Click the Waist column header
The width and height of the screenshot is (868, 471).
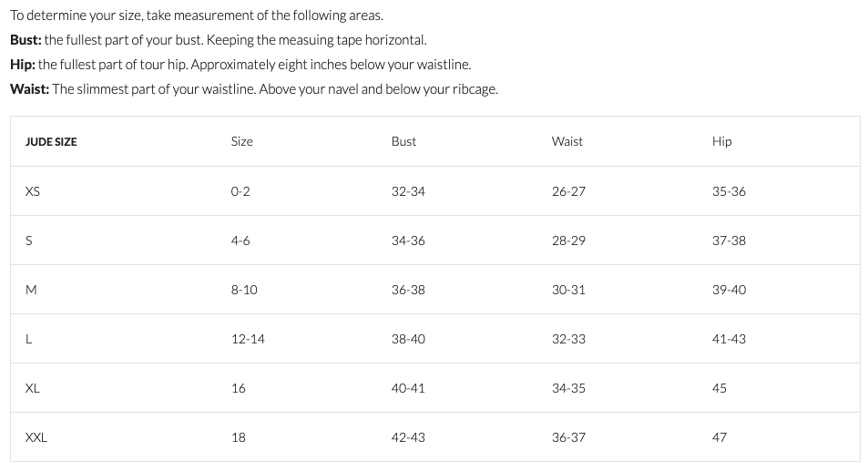pyautogui.click(x=567, y=141)
